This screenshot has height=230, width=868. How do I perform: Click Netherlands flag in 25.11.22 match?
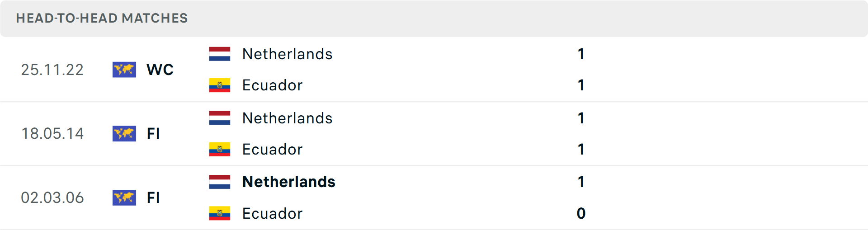point(220,54)
